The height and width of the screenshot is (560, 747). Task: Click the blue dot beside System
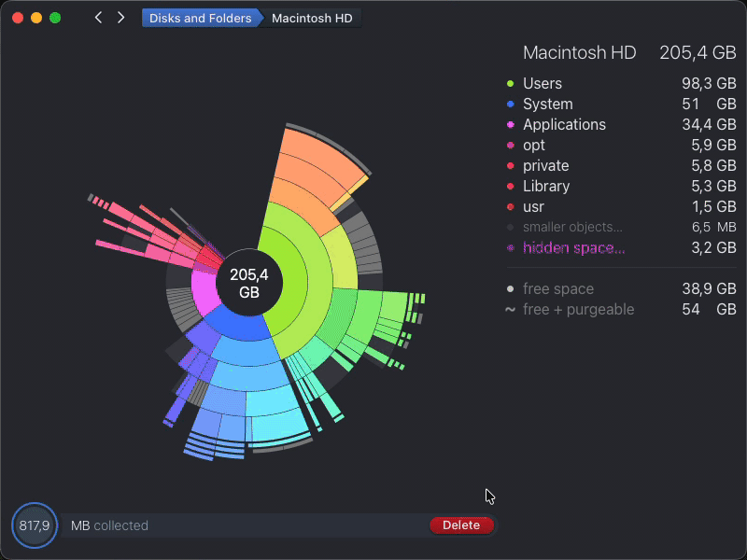pos(510,104)
